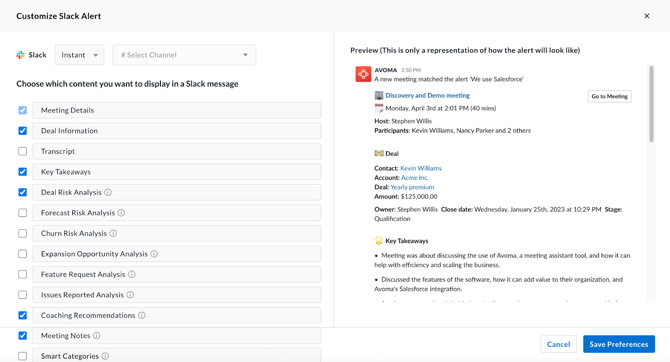Uncheck the Coaching Recommendations checkbox
670x362 pixels.
pyautogui.click(x=23, y=315)
